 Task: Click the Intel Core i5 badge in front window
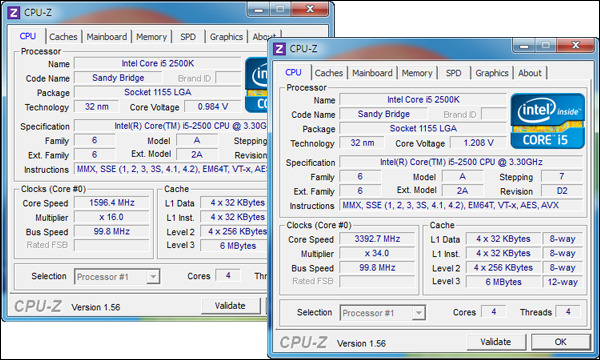click(x=548, y=121)
